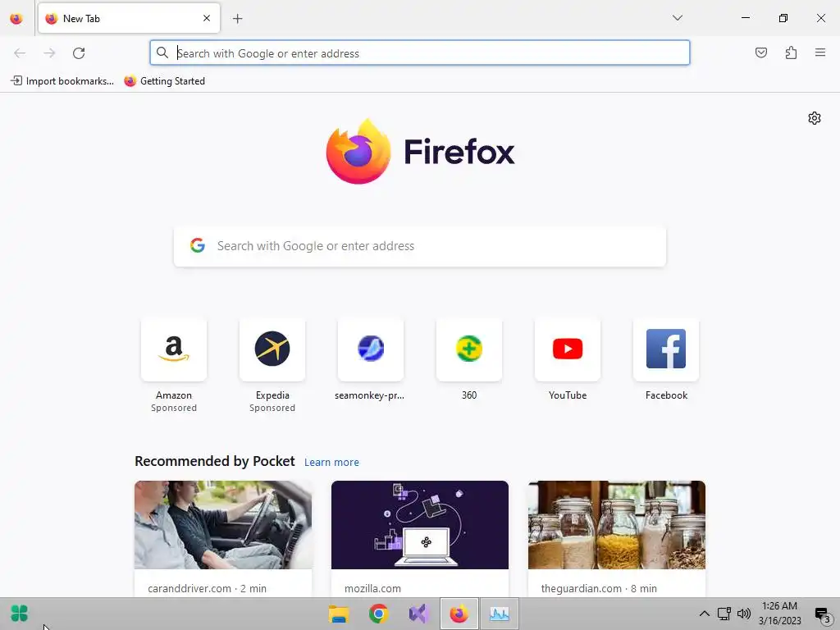The image size is (840, 630).
Task: Minimize the Firefox window
Action: pyautogui.click(x=745, y=18)
